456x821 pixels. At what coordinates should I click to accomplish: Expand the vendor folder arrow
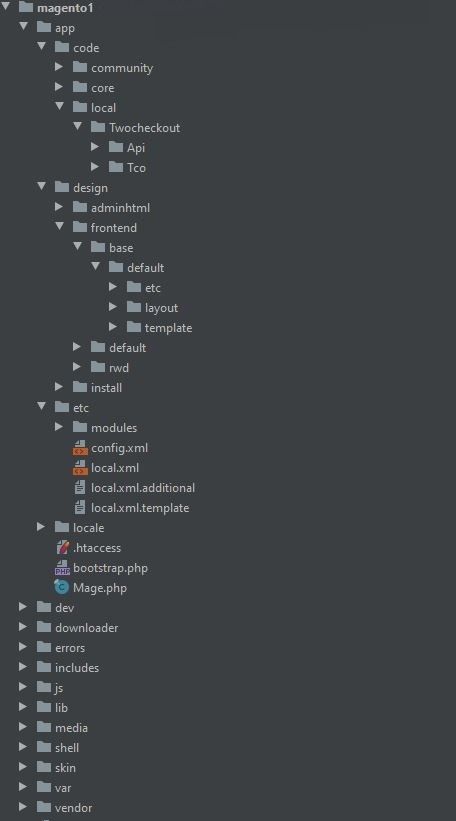(x=23, y=807)
